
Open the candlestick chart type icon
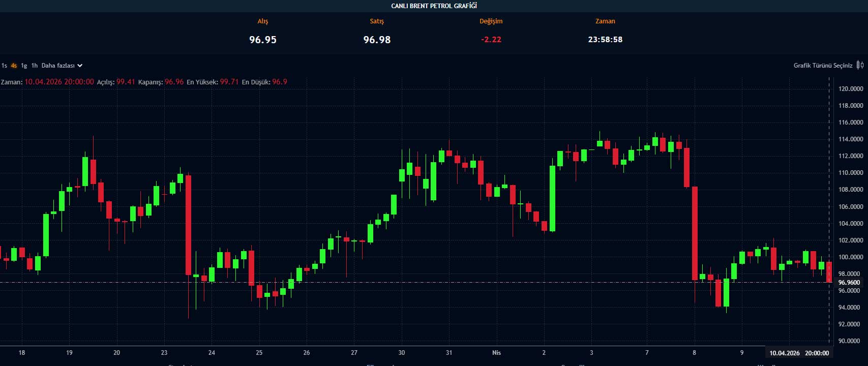click(x=860, y=65)
